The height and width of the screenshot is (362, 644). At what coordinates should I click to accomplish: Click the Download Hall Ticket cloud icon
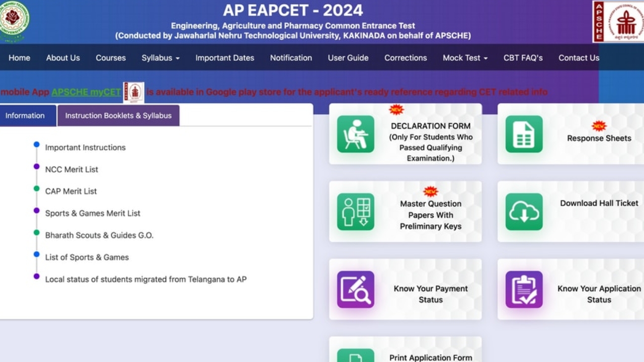pos(524,212)
